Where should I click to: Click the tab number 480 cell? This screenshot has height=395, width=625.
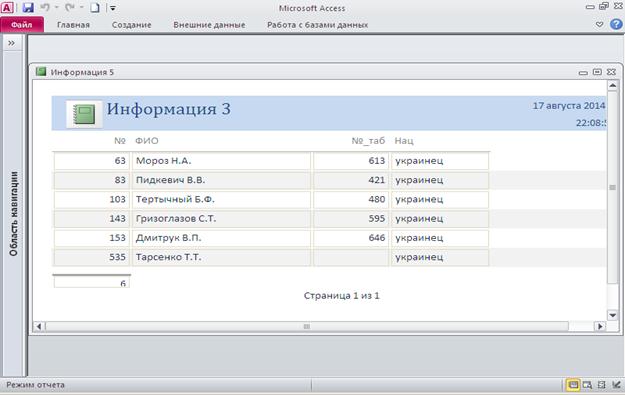(x=351, y=199)
